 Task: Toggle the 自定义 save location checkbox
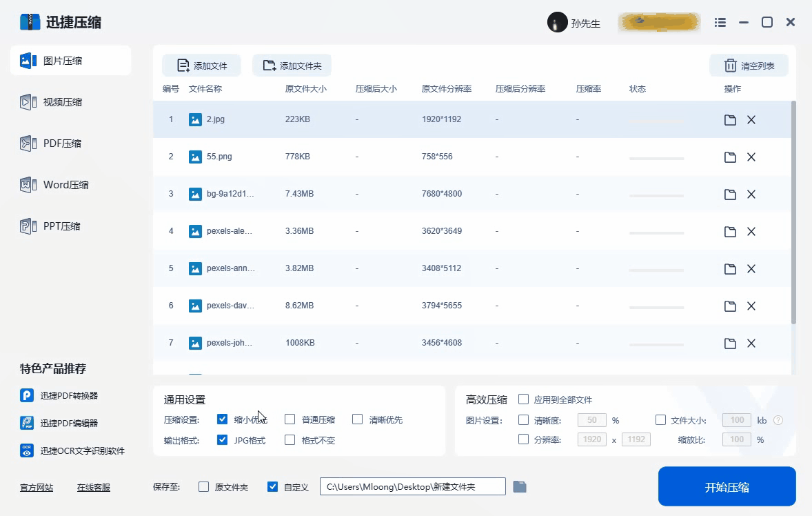pos(272,486)
